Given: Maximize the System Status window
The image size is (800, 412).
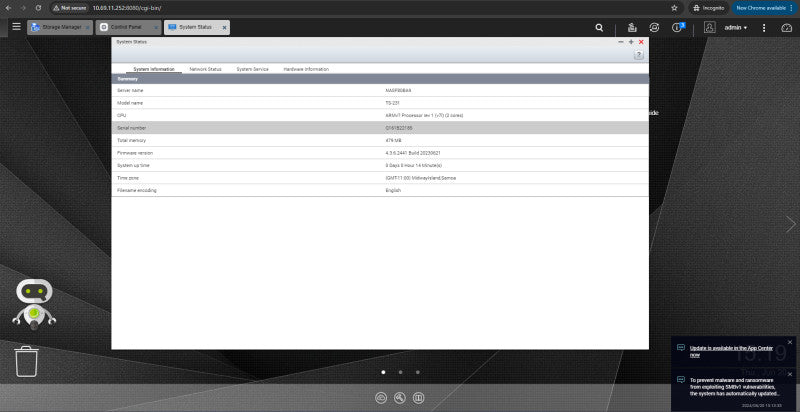Looking at the screenshot, I should tap(631, 42).
